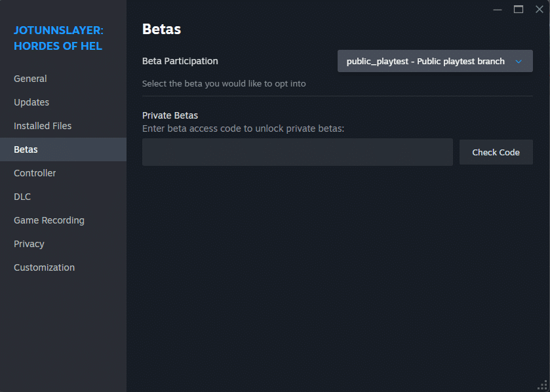Open the Controller settings section
Viewport: 550px width, 392px height.
(63, 173)
